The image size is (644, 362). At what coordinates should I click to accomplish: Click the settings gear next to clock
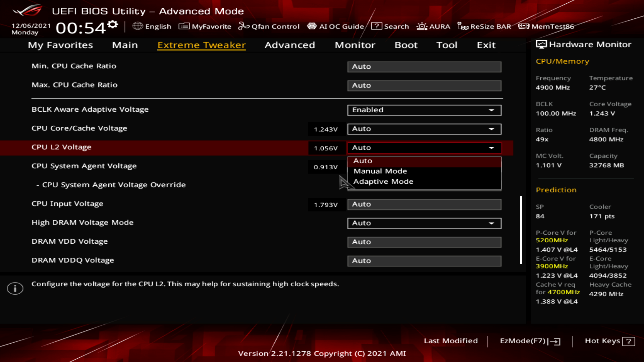(x=113, y=25)
